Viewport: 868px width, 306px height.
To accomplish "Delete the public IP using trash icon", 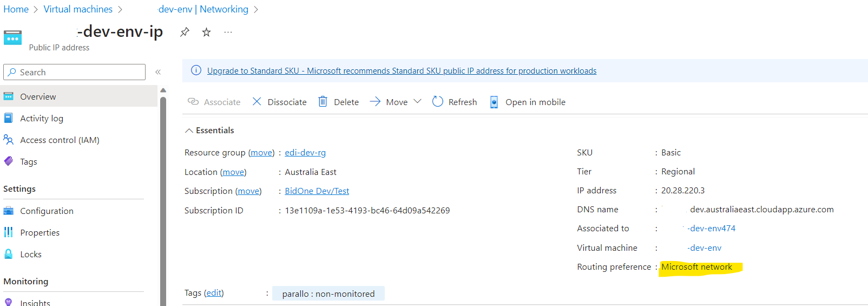I will coord(323,101).
